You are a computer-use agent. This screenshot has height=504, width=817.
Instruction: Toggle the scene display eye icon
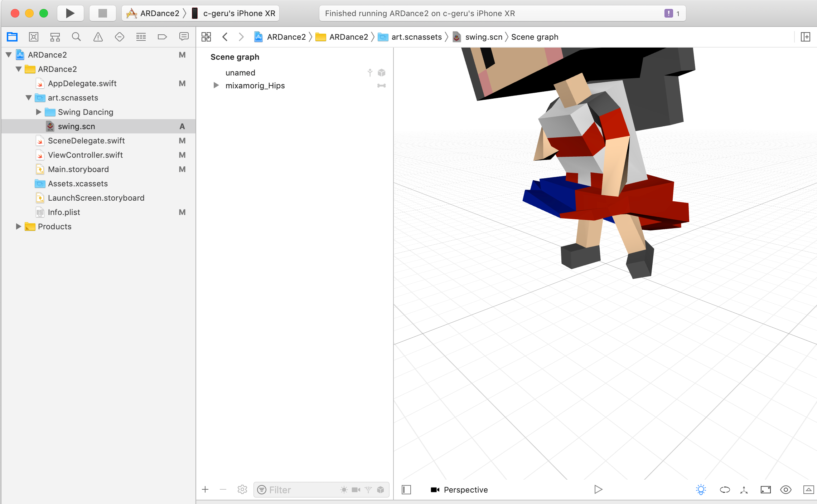[x=785, y=490]
